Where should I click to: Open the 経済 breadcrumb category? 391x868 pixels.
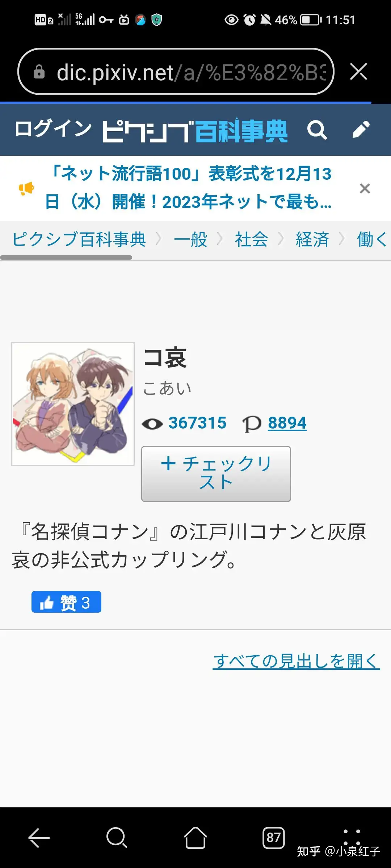point(312,239)
